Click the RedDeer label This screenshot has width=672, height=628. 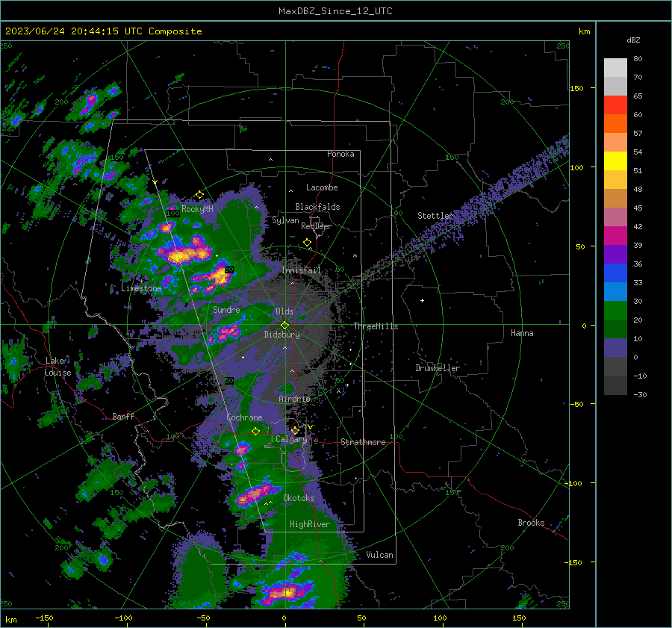[317, 226]
